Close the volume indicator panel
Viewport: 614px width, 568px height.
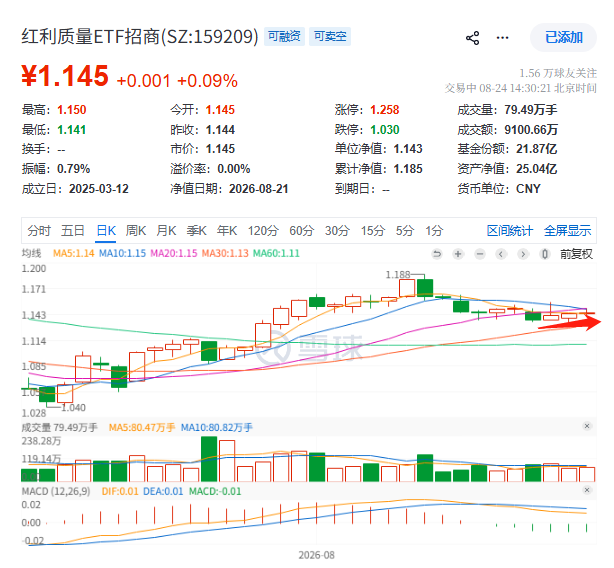pos(587,426)
